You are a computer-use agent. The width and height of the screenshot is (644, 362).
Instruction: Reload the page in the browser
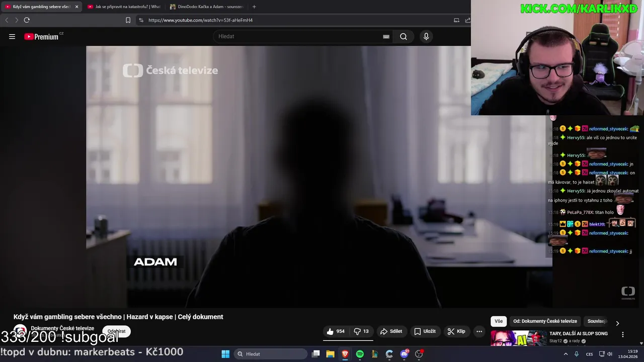tap(27, 20)
